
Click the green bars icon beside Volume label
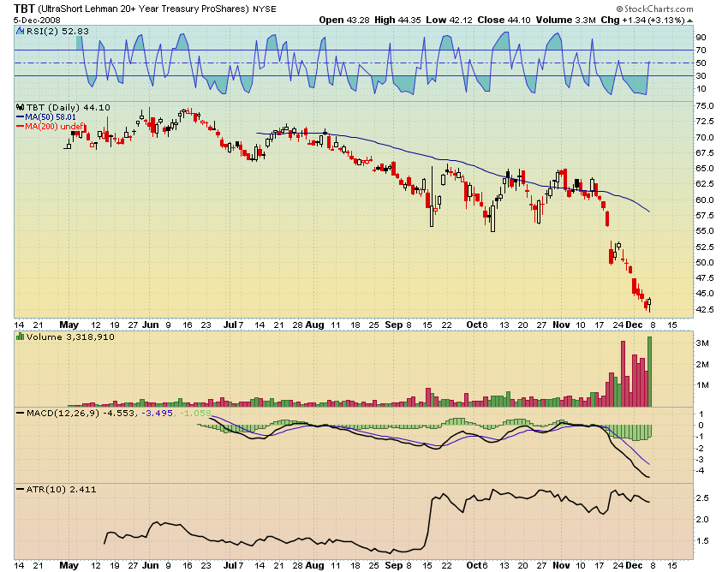[20, 337]
